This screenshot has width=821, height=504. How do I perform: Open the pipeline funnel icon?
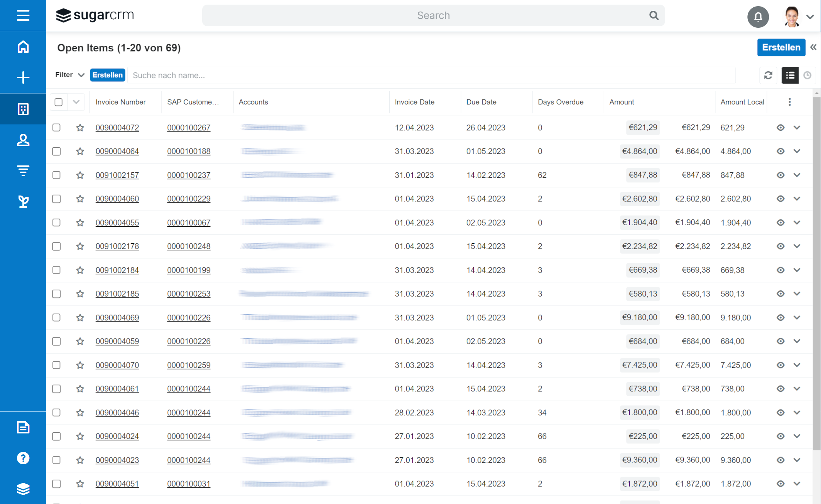pos(23,170)
